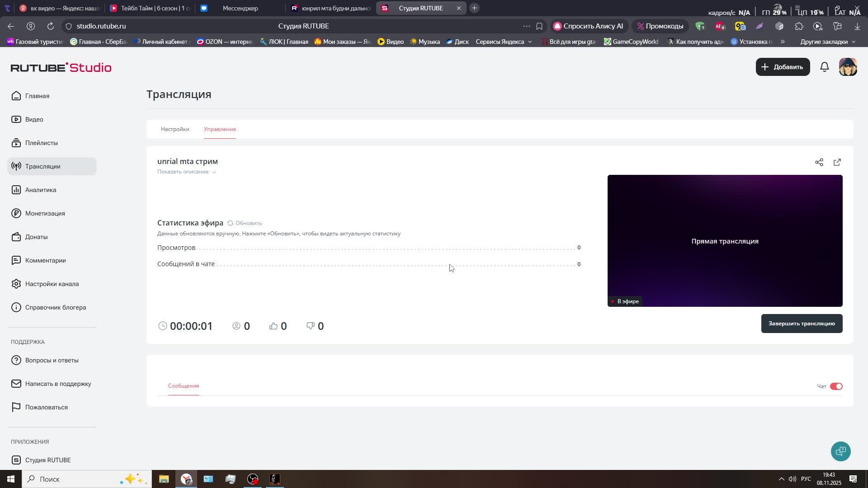Click the Донаты wallet icon

[x=16, y=237]
